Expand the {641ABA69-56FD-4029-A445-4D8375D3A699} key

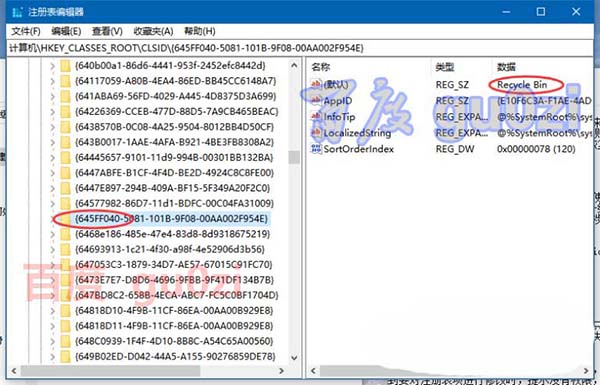[53, 96]
